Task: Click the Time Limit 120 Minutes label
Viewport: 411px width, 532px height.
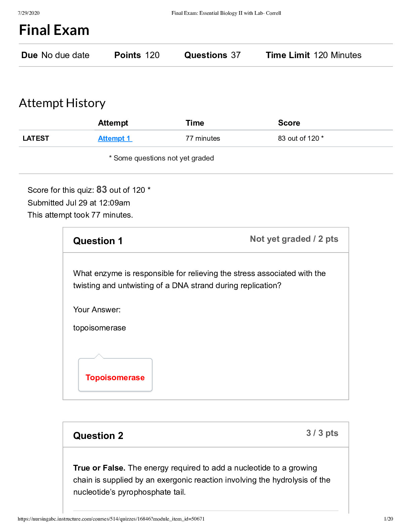Action: click(x=313, y=55)
